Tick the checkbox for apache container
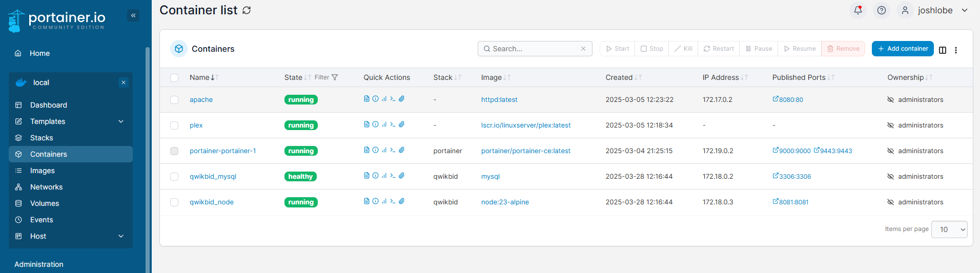The width and height of the screenshot is (980, 273). point(174,100)
